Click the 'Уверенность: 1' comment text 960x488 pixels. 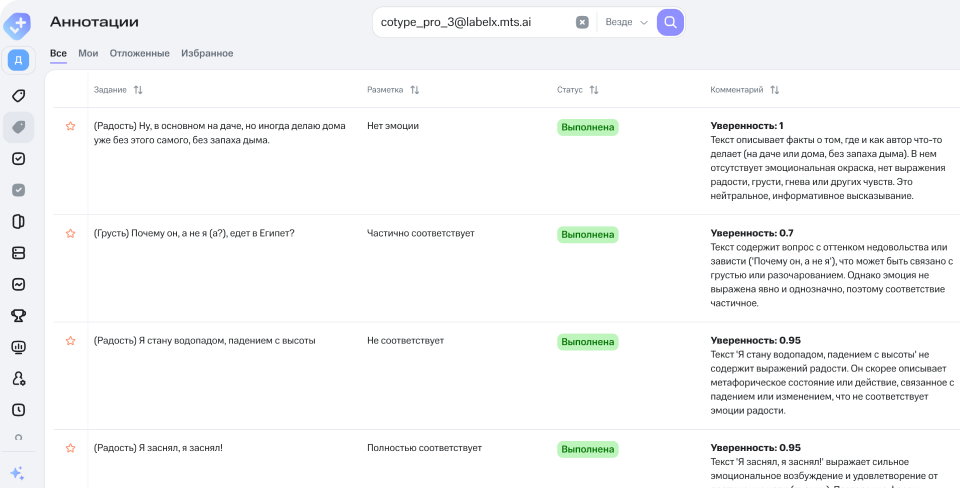(x=747, y=126)
